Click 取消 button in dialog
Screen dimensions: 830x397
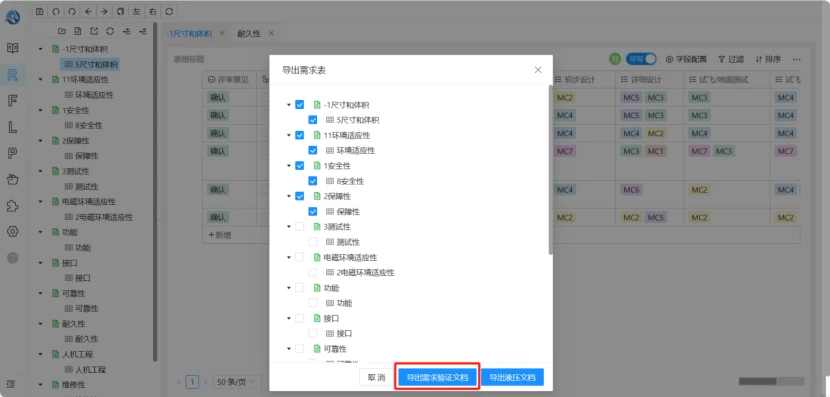[x=376, y=377]
